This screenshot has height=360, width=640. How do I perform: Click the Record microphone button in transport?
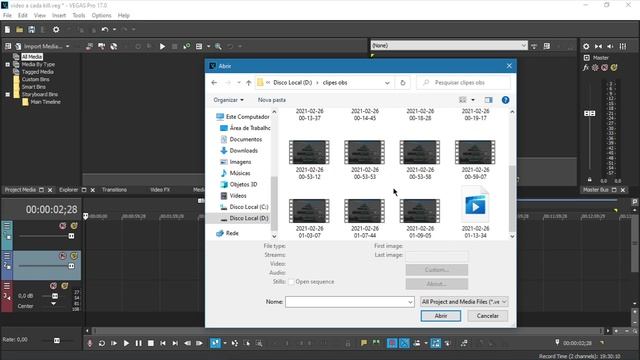tap(90, 344)
